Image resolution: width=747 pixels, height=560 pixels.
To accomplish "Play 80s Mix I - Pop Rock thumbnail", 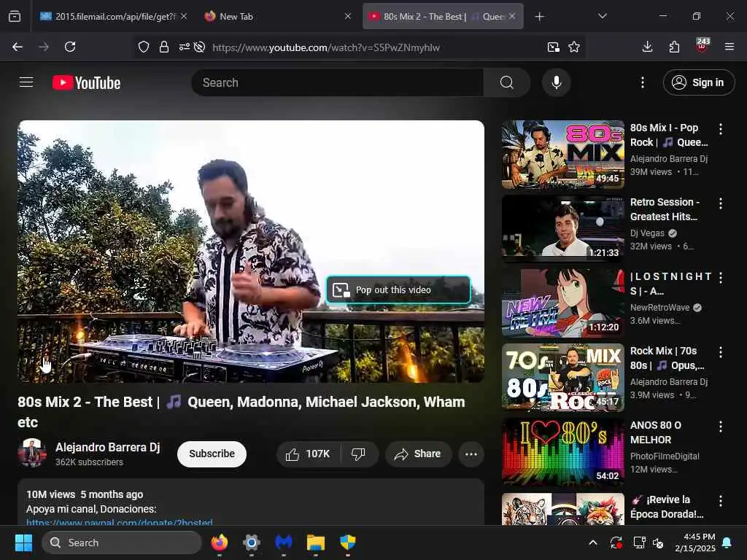I will coord(562,154).
